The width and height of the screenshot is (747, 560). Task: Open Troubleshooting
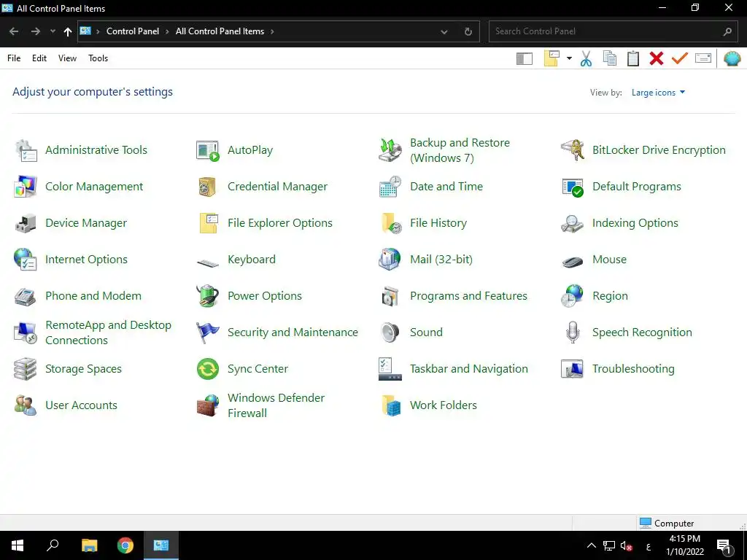tap(618, 369)
